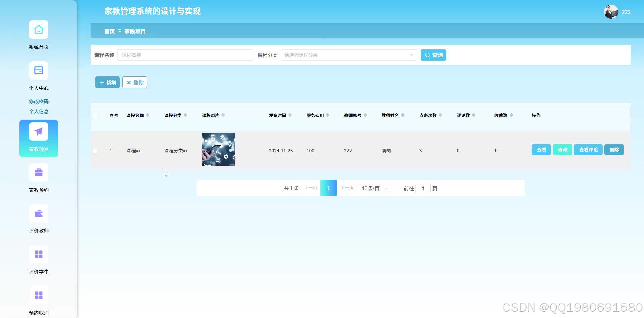Toggle the 发布时间 column sort arrows
The width and height of the screenshot is (644, 318).
coord(290,115)
